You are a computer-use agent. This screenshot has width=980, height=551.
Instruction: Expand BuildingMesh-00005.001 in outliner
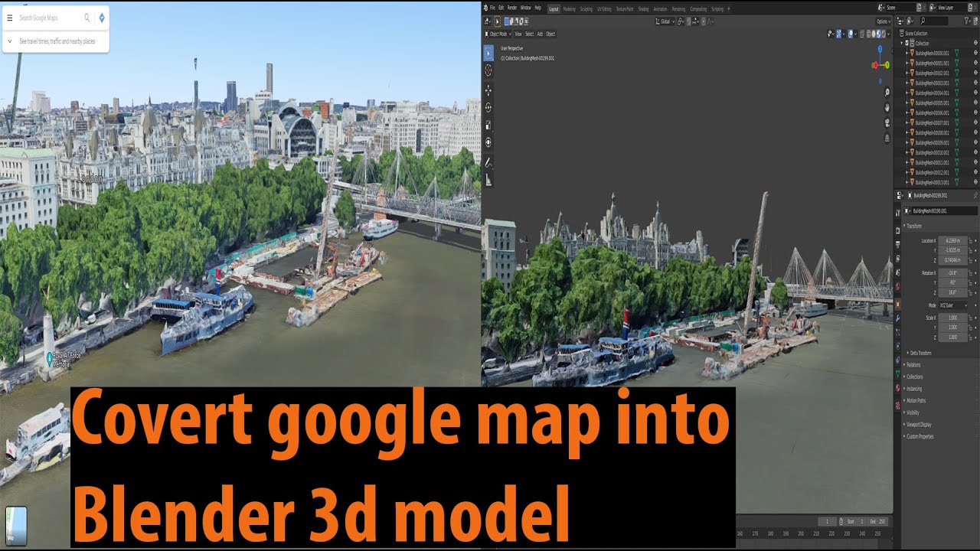pyautogui.click(x=906, y=103)
